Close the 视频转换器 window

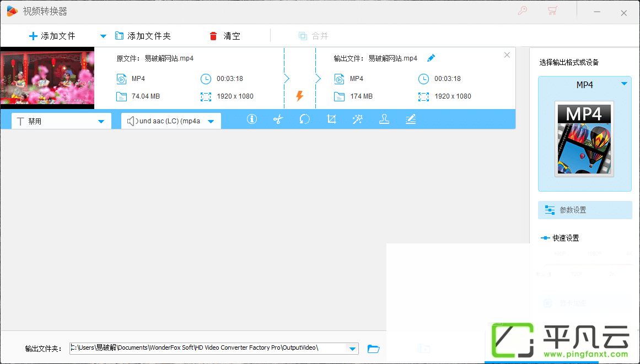pos(623,13)
